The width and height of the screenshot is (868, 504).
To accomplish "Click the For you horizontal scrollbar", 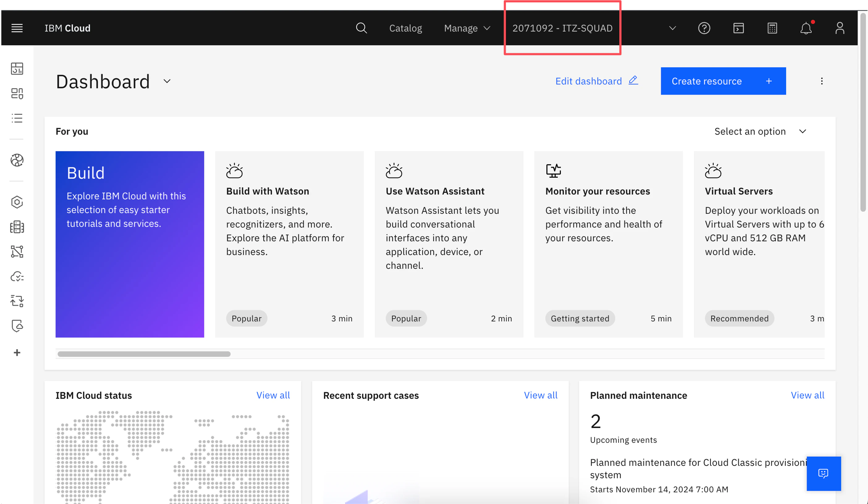I will click(144, 354).
